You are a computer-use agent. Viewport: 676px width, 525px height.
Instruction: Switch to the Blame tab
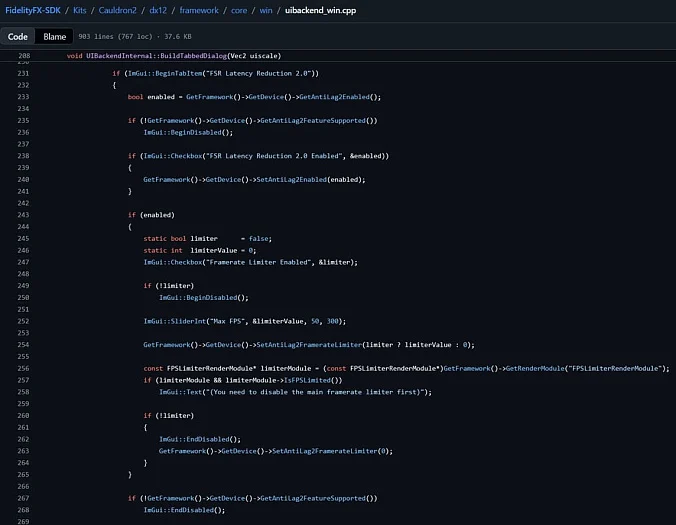(x=54, y=36)
